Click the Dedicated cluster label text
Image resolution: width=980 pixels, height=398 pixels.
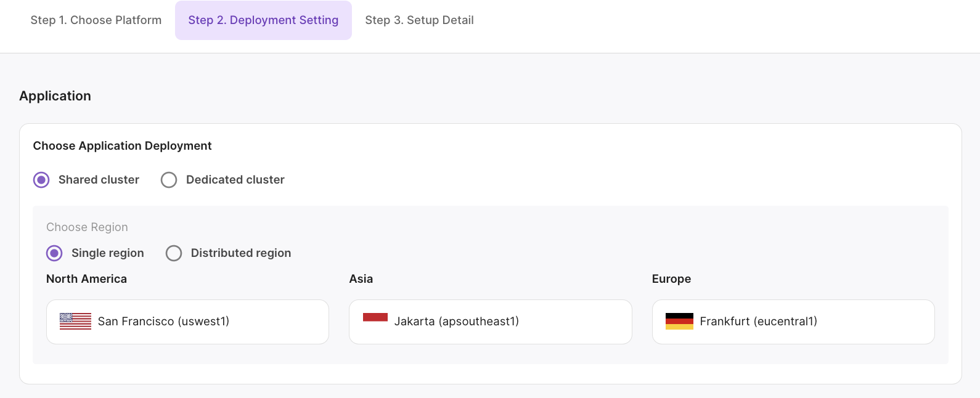click(235, 180)
